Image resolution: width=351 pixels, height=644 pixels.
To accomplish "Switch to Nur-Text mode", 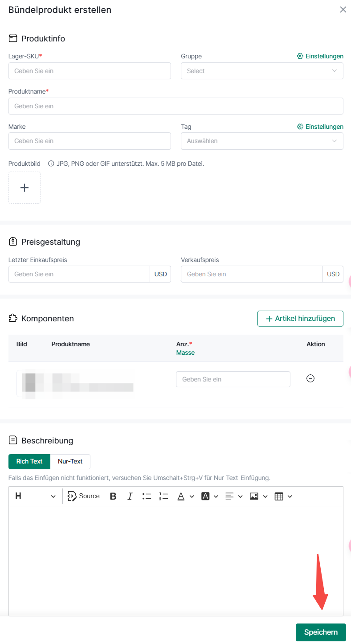I will (70, 462).
